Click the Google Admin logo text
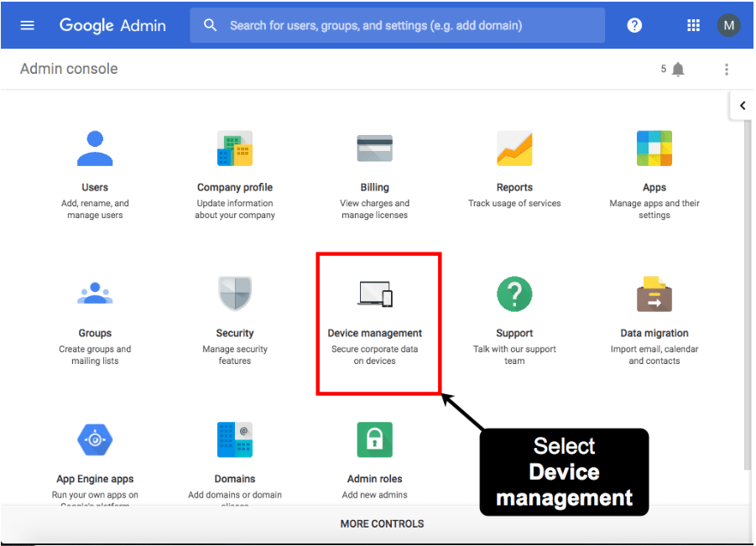The width and height of the screenshot is (756, 546). click(x=112, y=25)
